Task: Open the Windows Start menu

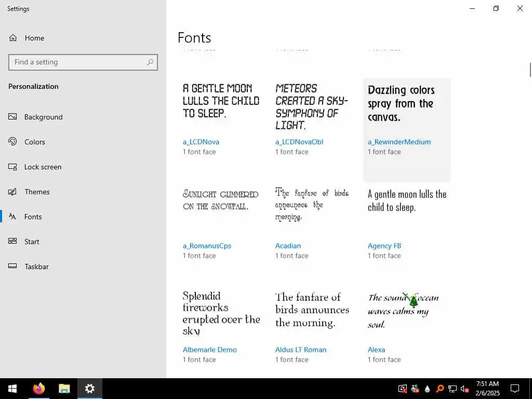Action: (12, 389)
